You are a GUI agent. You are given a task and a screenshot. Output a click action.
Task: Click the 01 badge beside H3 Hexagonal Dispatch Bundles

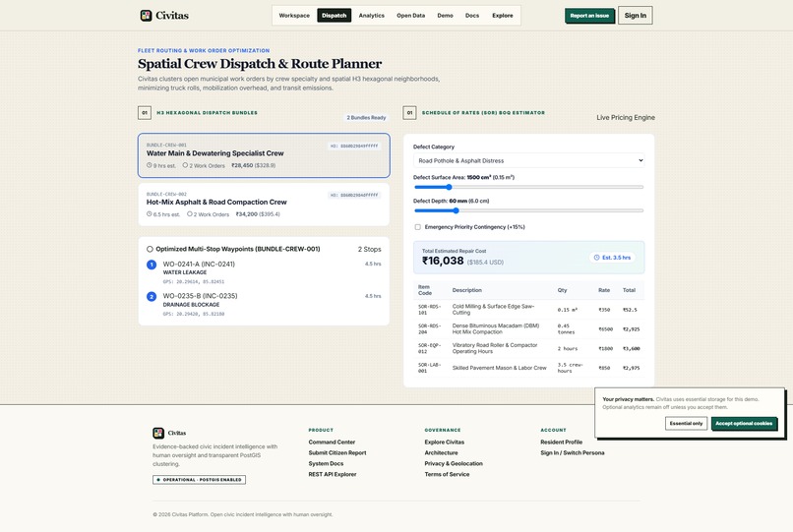point(145,113)
